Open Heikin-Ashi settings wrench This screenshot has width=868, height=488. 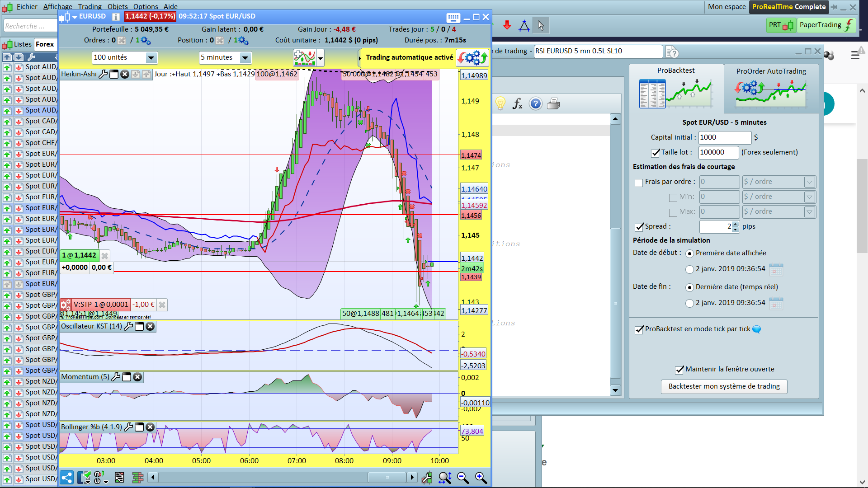(103, 74)
